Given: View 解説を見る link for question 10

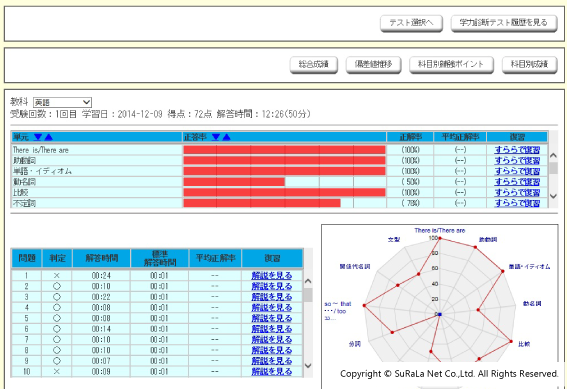Looking at the screenshot, I should (272, 371).
